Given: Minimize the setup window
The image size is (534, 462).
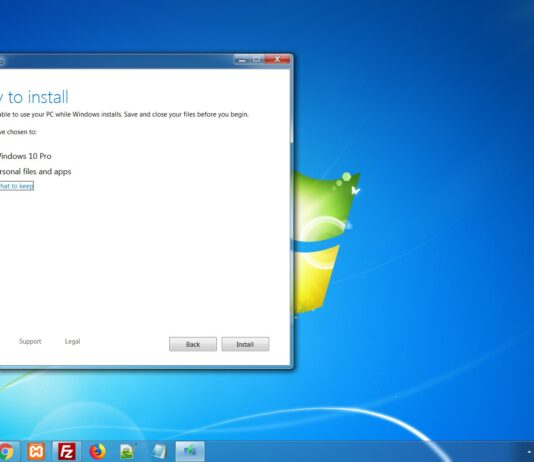Looking at the screenshot, I should (241, 60).
